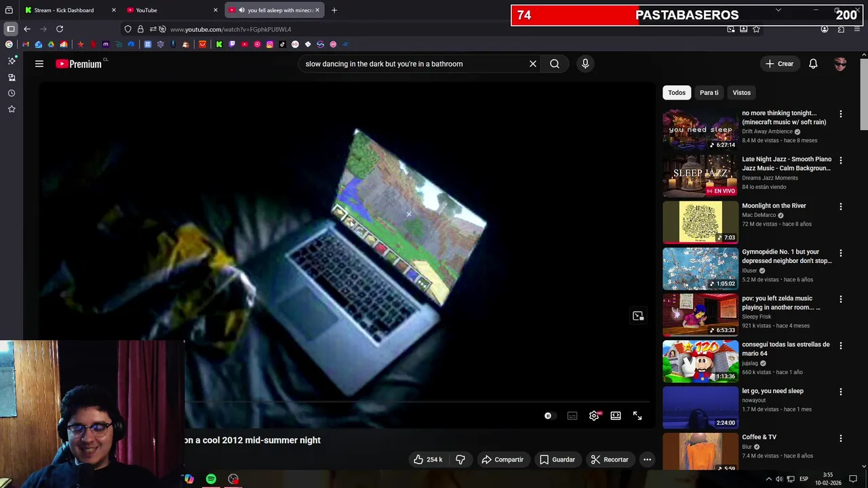Open Firefox account icon in toolbar

[825, 29]
